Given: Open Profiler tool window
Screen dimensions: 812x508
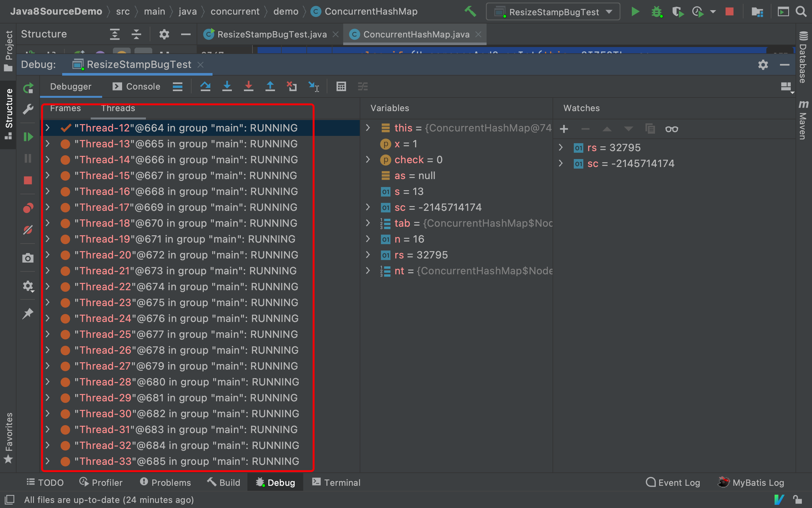Looking at the screenshot, I should 101,483.
